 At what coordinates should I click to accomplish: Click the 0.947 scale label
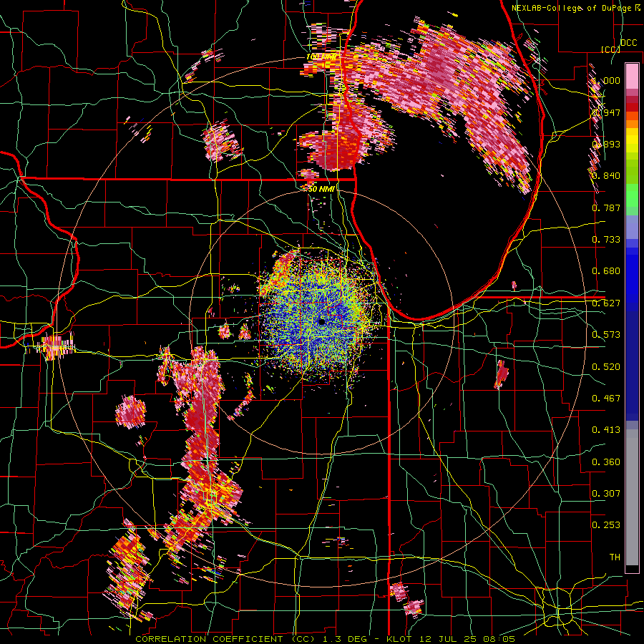[606, 112]
